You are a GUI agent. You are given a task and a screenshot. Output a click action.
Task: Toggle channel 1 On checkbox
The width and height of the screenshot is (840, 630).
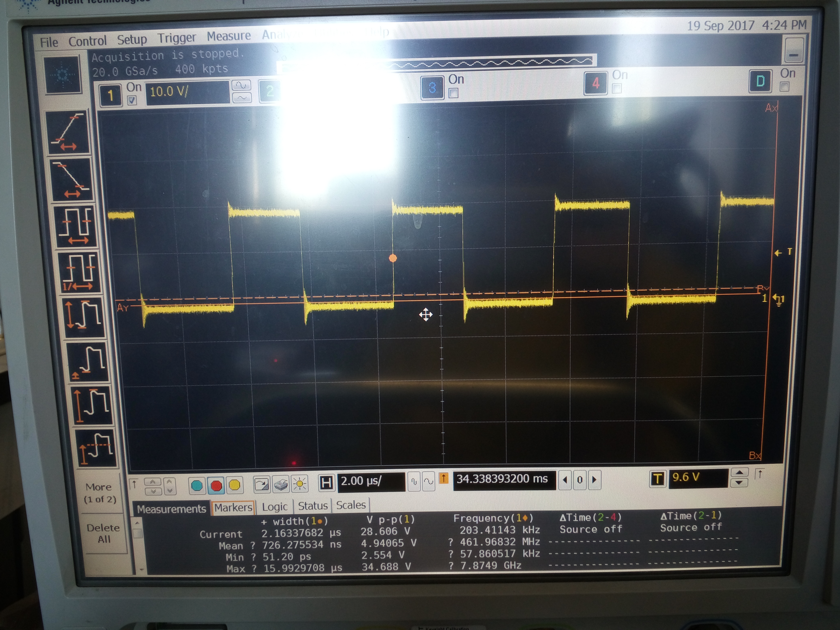132,100
